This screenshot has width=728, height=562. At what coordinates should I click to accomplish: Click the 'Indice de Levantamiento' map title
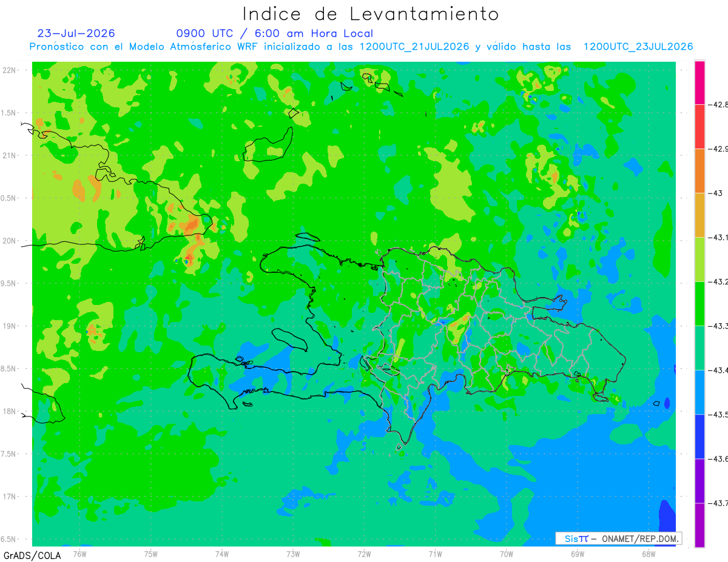371,13
